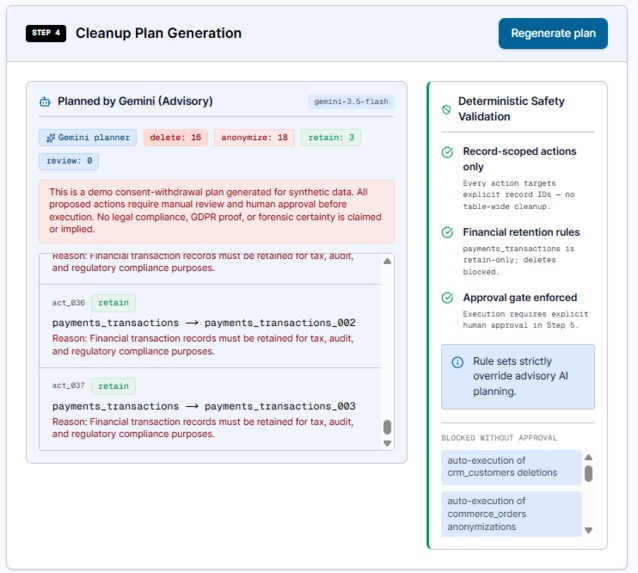Image resolution: width=638 pixels, height=573 pixels.
Task: Click the red demo consent-withdrawal disclaimer banner
Action: [x=216, y=211]
